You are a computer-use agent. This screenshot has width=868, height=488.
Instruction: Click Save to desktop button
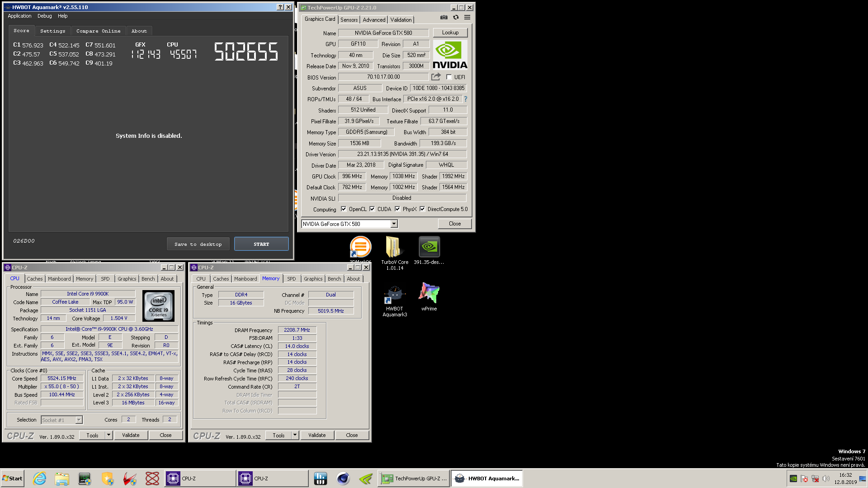pyautogui.click(x=198, y=244)
